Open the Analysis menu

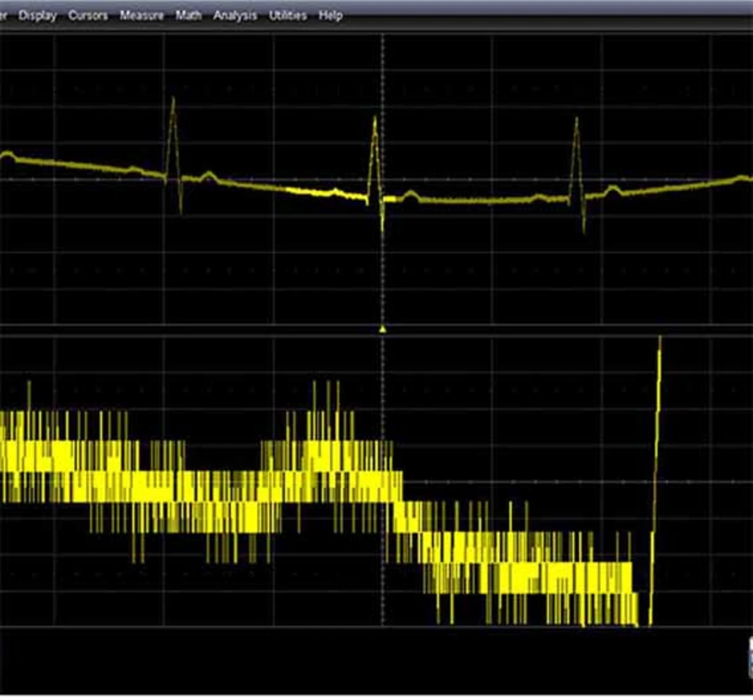(235, 16)
